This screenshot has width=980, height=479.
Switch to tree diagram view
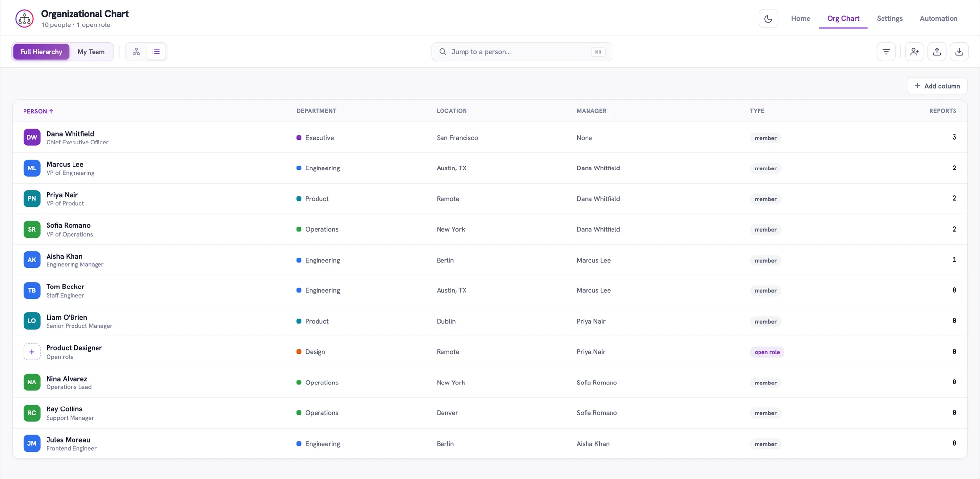pyautogui.click(x=136, y=52)
